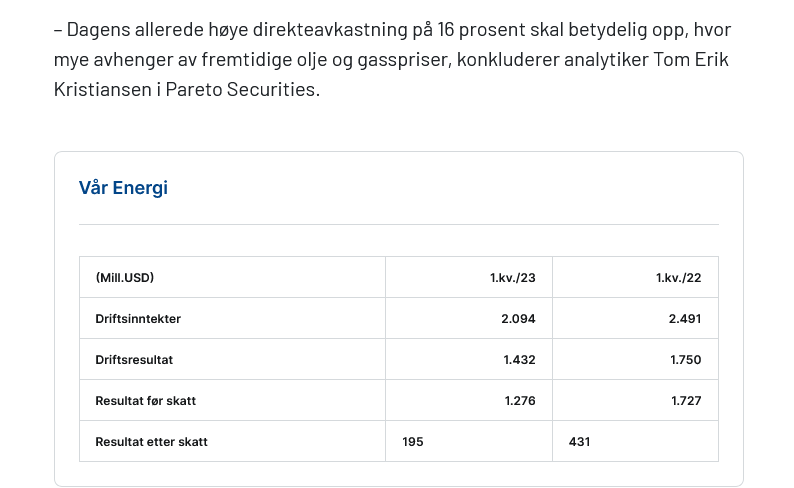
Task: Click the 2.094 revenue value
Action: [x=519, y=319]
